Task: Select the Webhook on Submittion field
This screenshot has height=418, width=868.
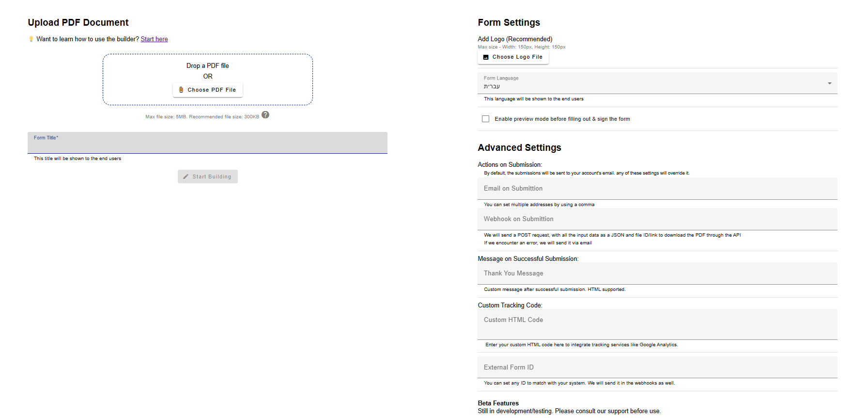Action: [657, 219]
